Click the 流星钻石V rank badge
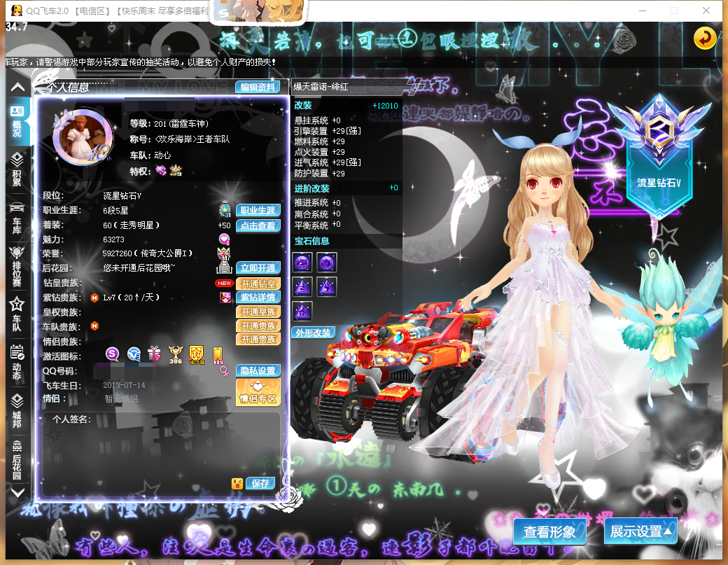This screenshot has width=728, height=565. 659,155
